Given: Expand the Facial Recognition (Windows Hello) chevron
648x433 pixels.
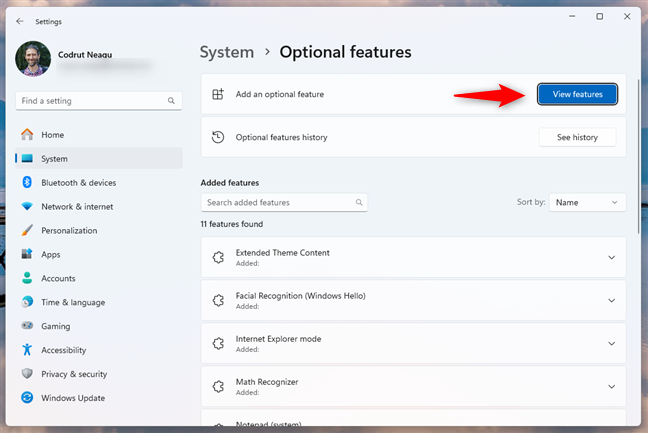Looking at the screenshot, I should coord(612,300).
